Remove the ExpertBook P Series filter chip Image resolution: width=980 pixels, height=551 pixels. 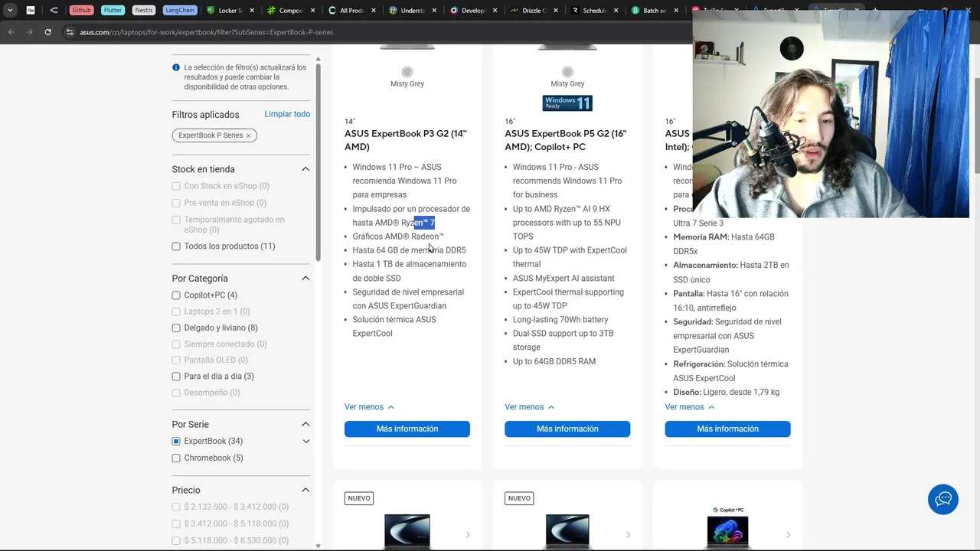248,135
